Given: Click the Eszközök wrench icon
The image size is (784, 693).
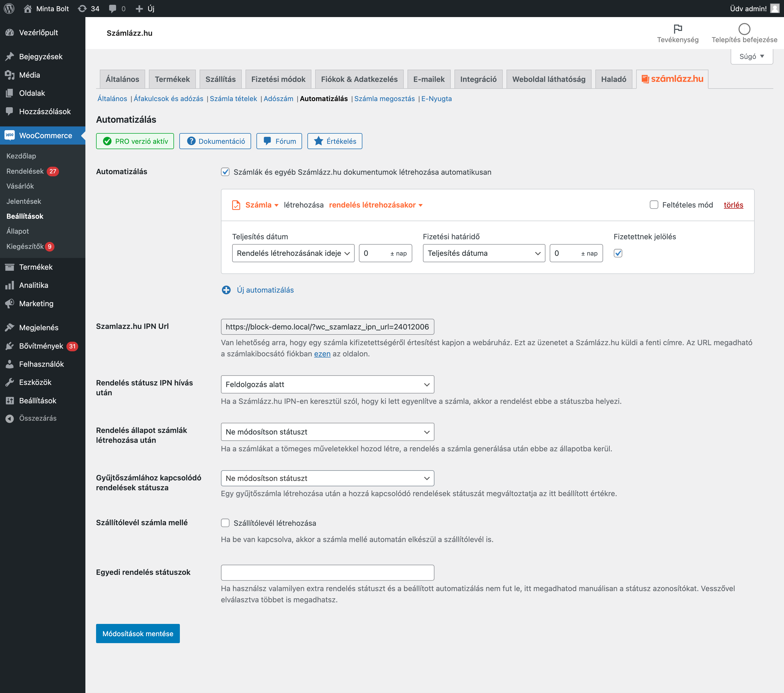Looking at the screenshot, I should point(10,382).
